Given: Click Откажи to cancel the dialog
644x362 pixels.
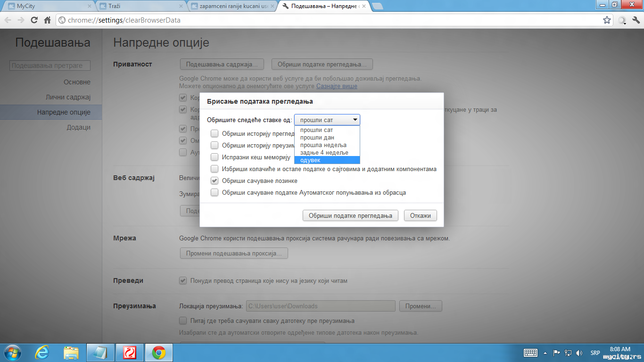Looking at the screenshot, I should [x=421, y=215].
